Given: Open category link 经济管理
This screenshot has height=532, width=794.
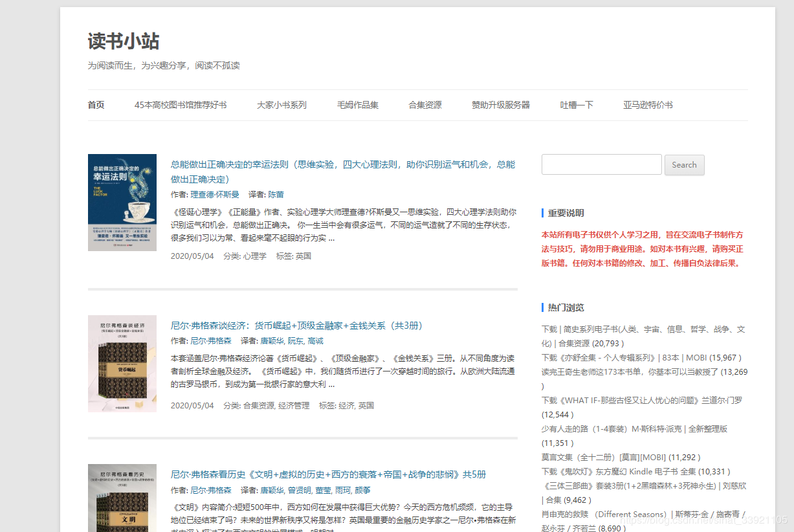Looking at the screenshot, I should pyautogui.click(x=294, y=405).
